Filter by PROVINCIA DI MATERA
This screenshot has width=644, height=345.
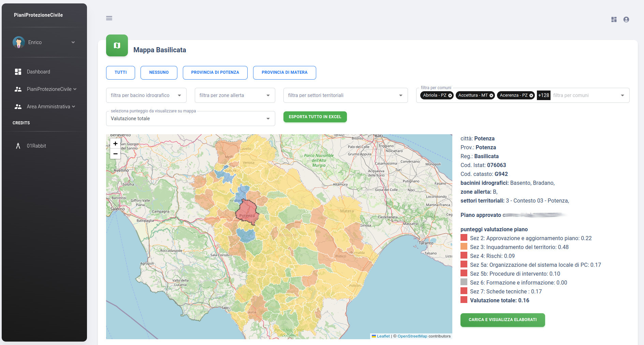point(284,73)
